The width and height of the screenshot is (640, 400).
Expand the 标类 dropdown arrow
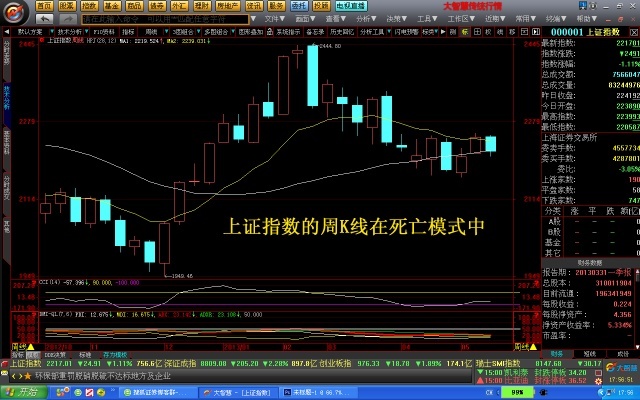(437, 32)
